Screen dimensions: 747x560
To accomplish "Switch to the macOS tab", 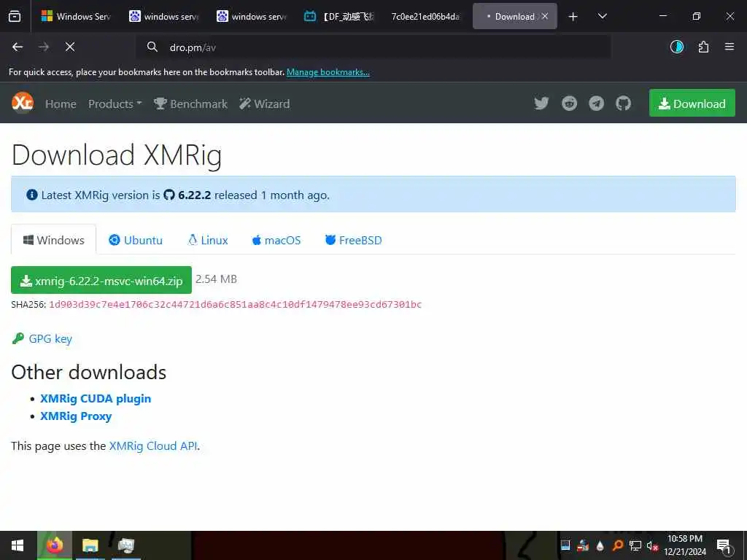I will pyautogui.click(x=276, y=240).
